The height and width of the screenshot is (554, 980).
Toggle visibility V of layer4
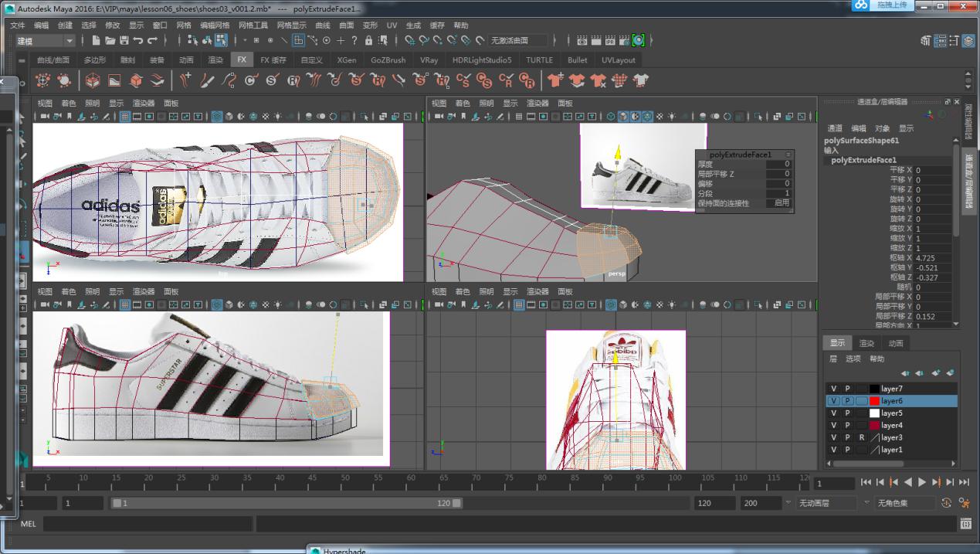(834, 425)
